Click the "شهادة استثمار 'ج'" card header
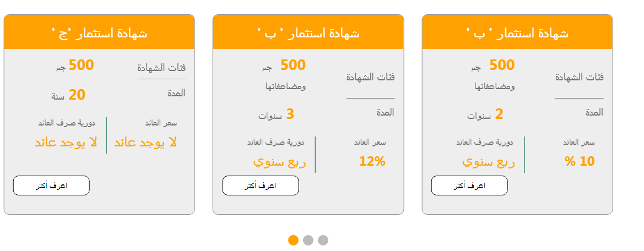 click(x=99, y=33)
